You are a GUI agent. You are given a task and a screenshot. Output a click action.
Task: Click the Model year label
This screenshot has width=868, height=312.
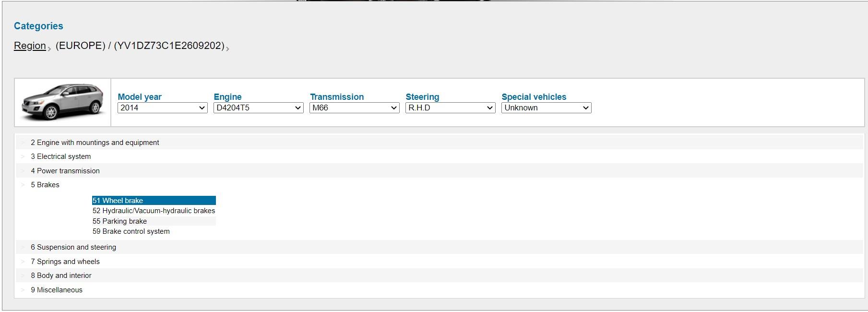140,97
